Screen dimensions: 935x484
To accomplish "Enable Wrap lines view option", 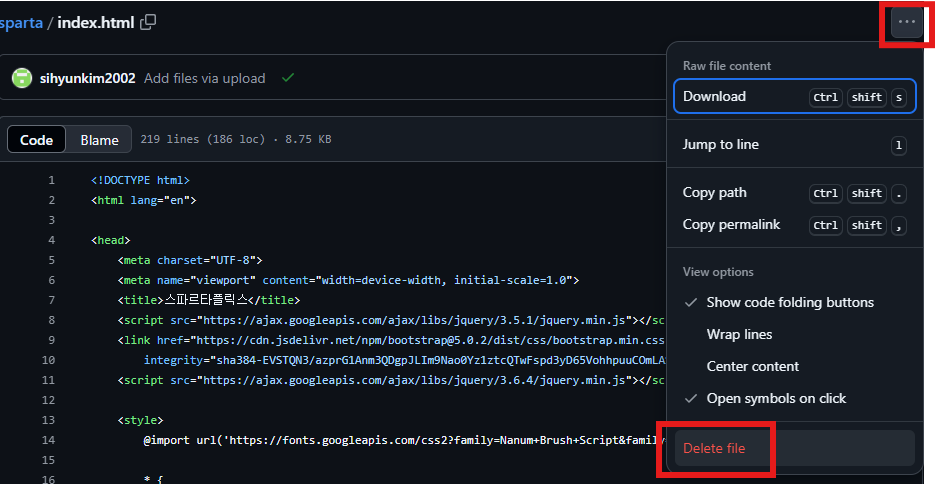I will tap(794, 334).
